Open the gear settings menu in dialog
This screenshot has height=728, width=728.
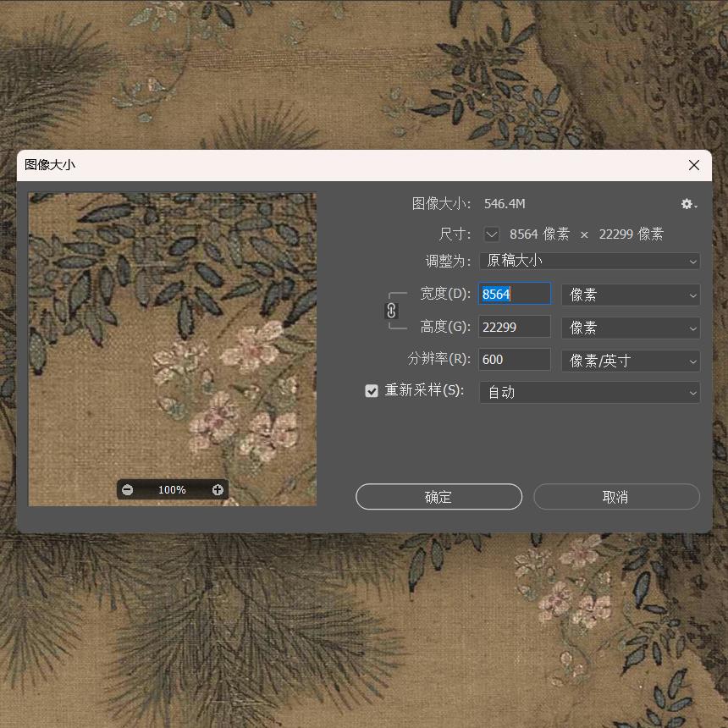(689, 204)
